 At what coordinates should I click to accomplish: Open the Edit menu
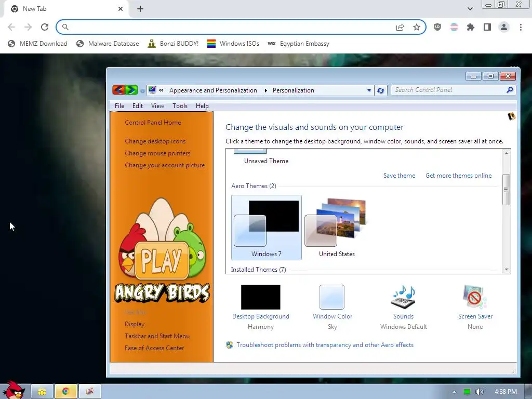click(137, 106)
